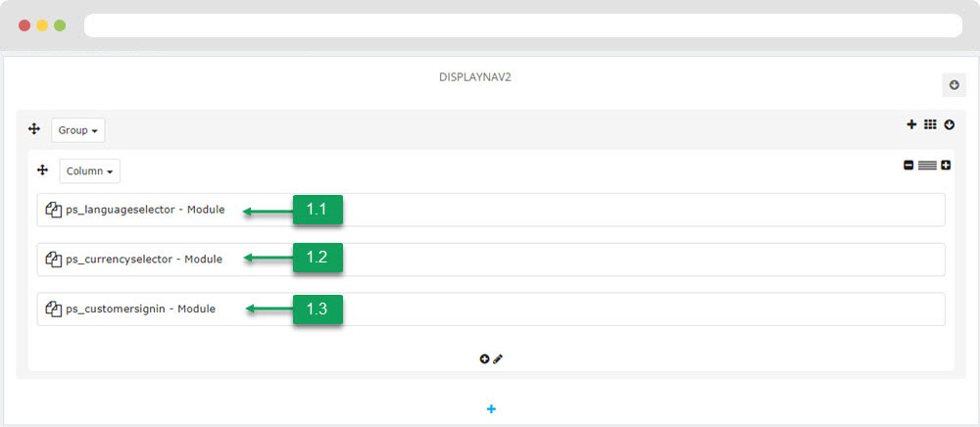Click the minus icon to reduce column width
This screenshot has width=980, height=427.
click(x=908, y=166)
